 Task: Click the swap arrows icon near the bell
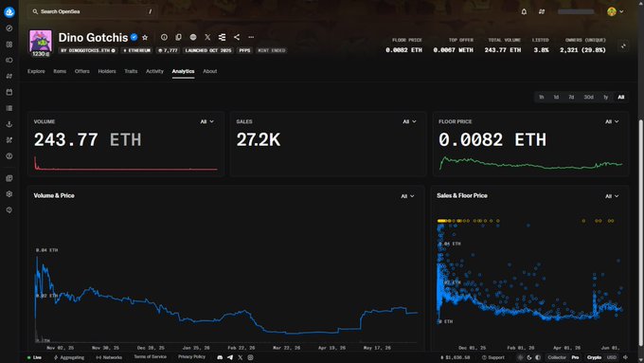542,11
